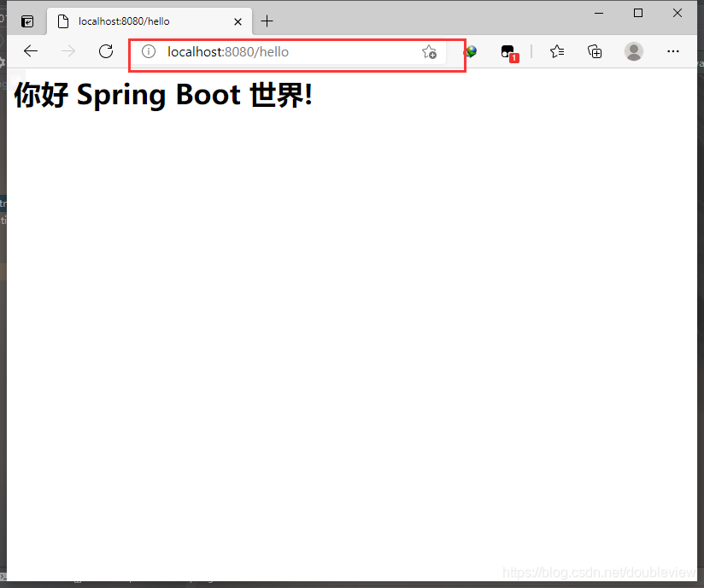
Task: Close the browser window
Action: coord(678,13)
